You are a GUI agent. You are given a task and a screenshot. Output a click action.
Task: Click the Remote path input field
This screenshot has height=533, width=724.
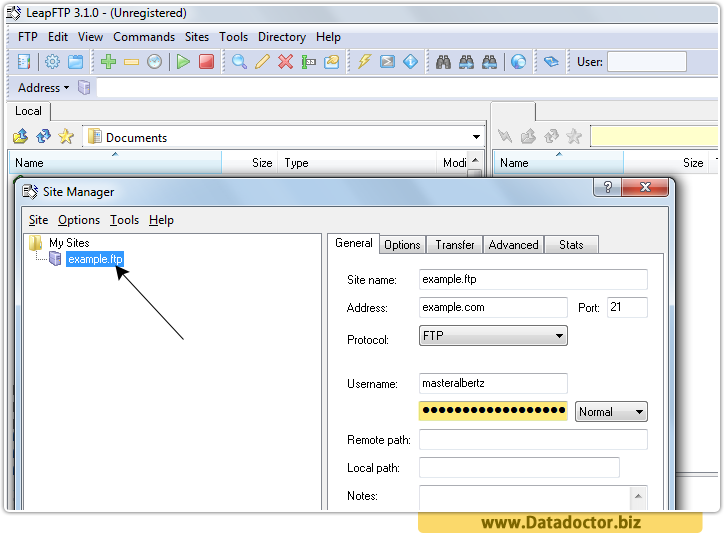tap(533, 440)
